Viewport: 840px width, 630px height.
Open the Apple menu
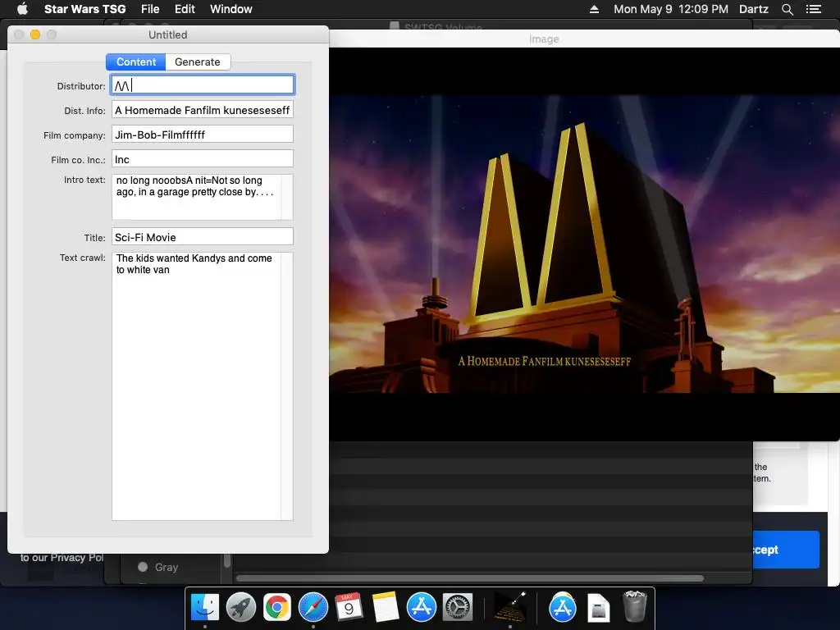[22, 9]
